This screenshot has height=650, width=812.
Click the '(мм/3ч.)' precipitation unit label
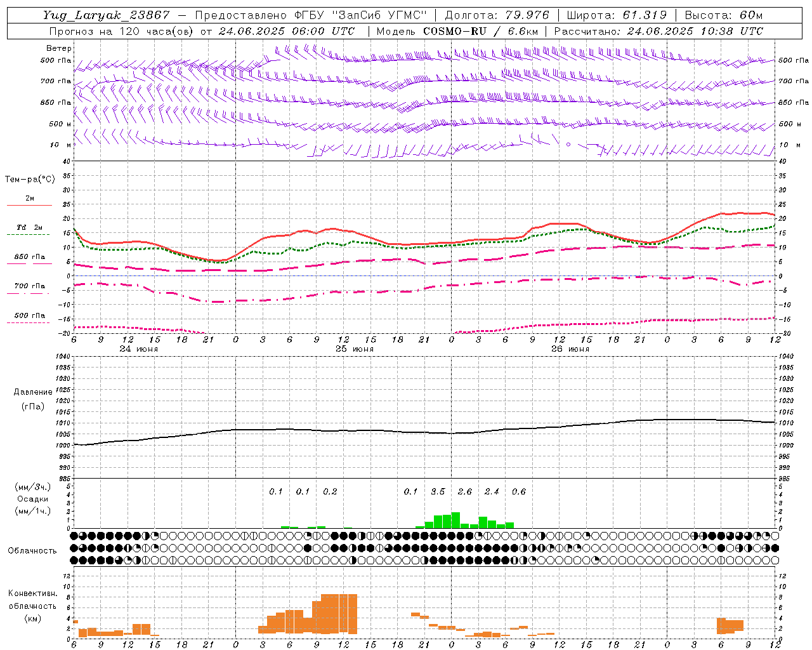click(x=33, y=487)
